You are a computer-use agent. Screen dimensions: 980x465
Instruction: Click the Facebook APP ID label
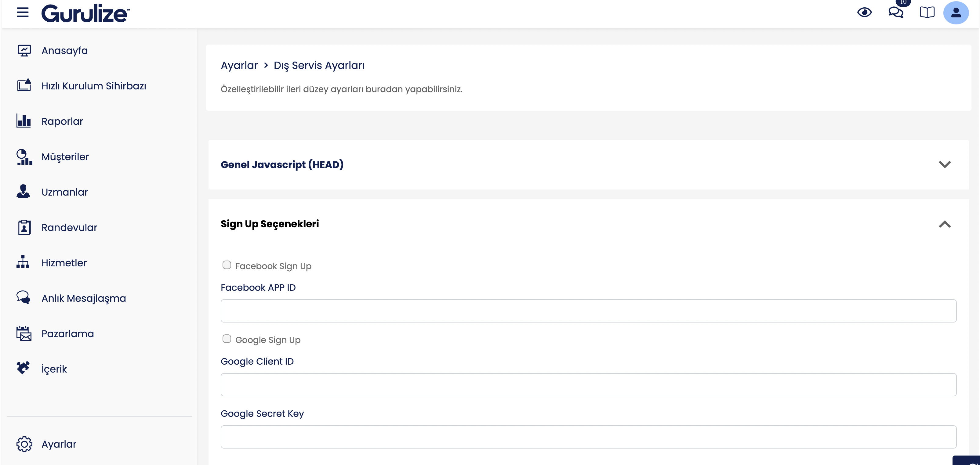[x=258, y=287]
